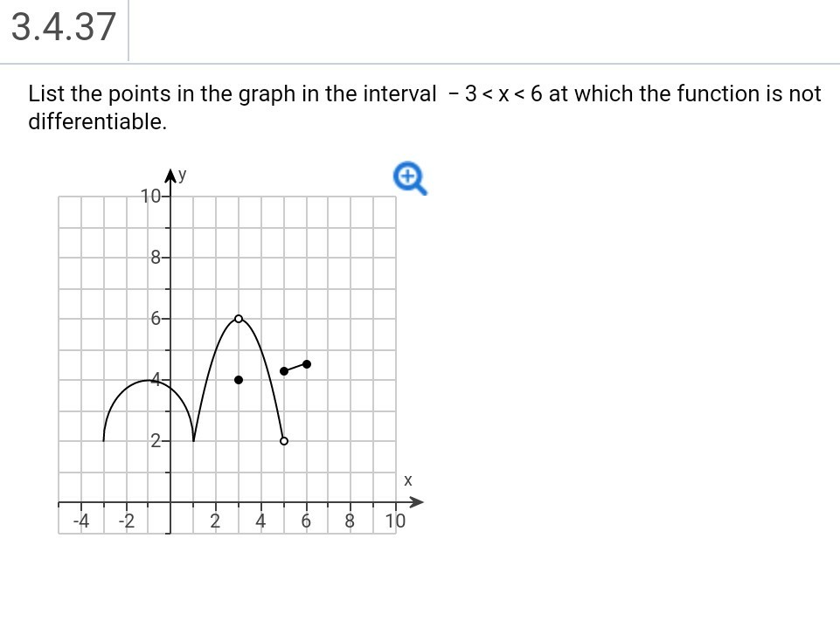Click the x-axis label -4
The width and height of the screenshot is (840, 621).
81,521
